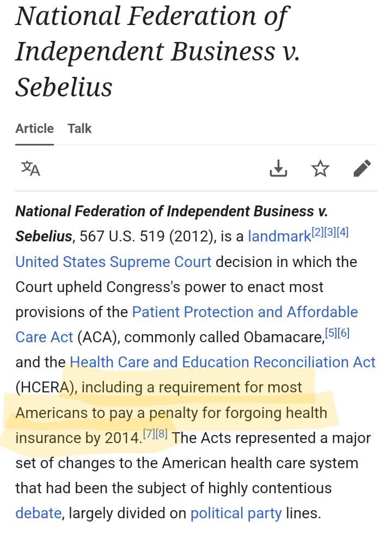Switch to the Talk tab

[79, 129]
